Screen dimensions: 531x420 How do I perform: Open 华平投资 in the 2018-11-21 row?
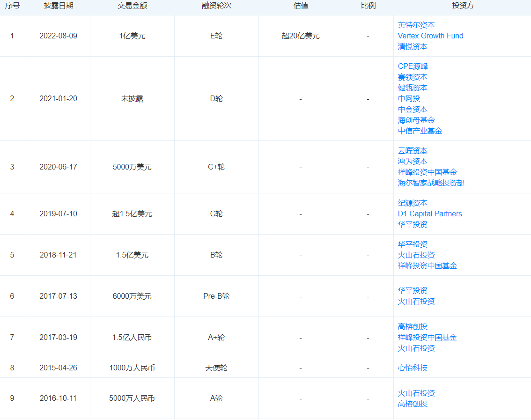click(x=413, y=244)
